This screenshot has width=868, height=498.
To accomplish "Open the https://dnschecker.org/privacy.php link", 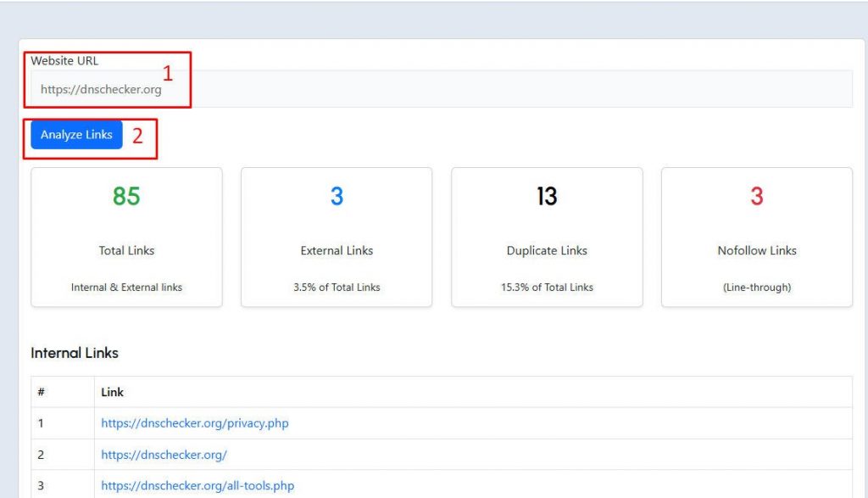I will click(x=194, y=422).
